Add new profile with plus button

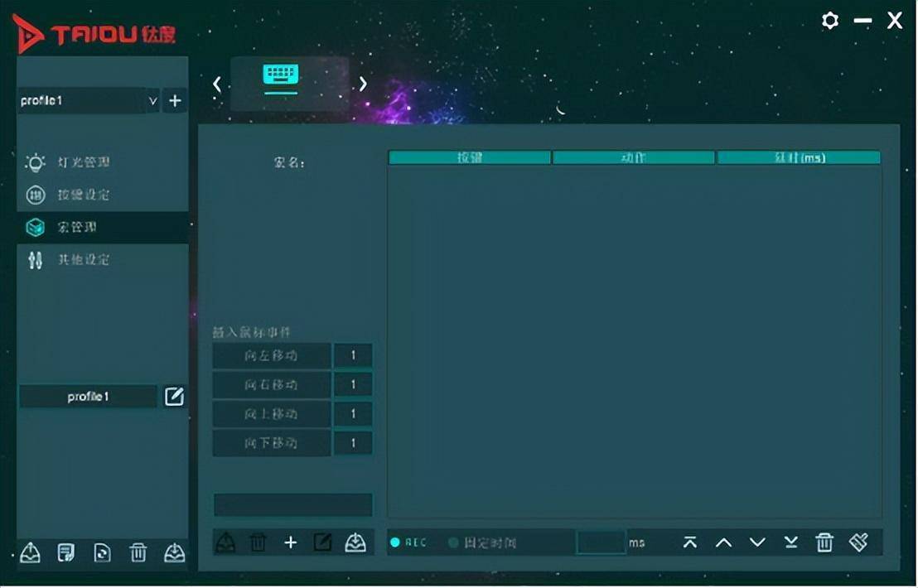175,101
